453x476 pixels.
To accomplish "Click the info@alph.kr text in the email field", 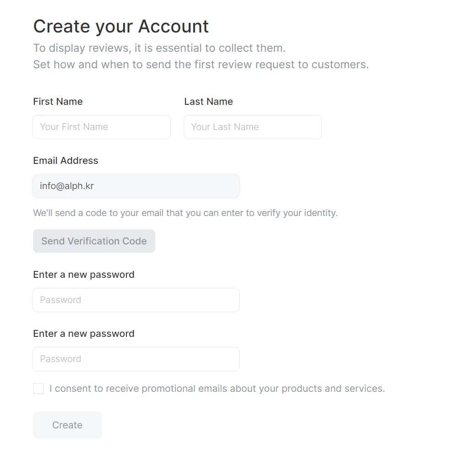I will (67, 186).
